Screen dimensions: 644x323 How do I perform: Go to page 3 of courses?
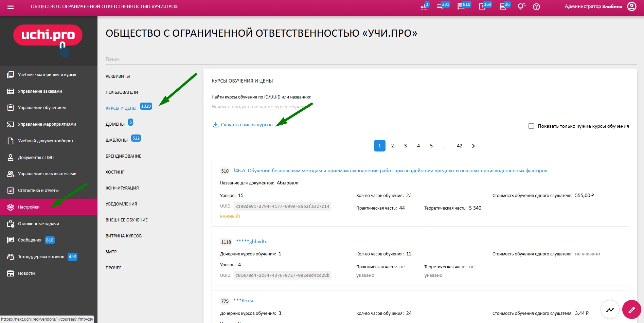pyautogui.click(x=405, y=146)
